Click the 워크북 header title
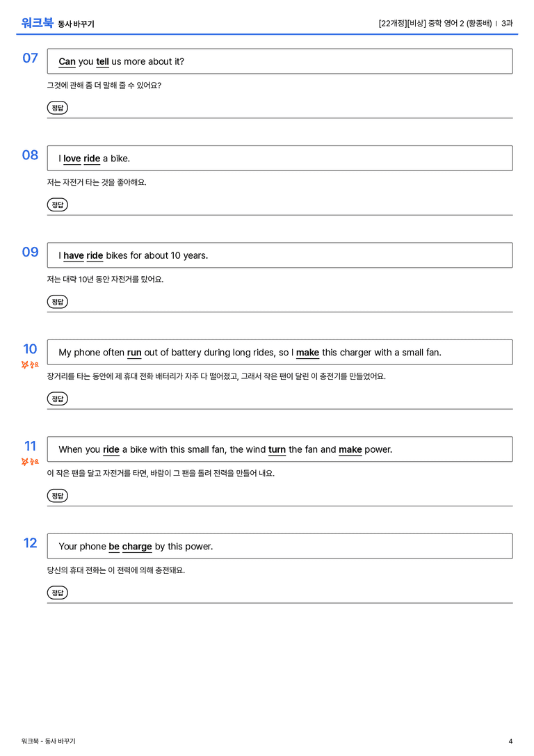This screenshot has width=534, height=756. click(37, 23)
